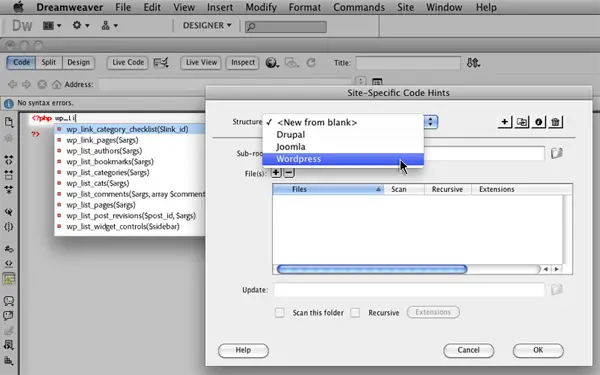This screenshot has width=600, height=375.
Task: Open the Site menu
Action: 405,7
